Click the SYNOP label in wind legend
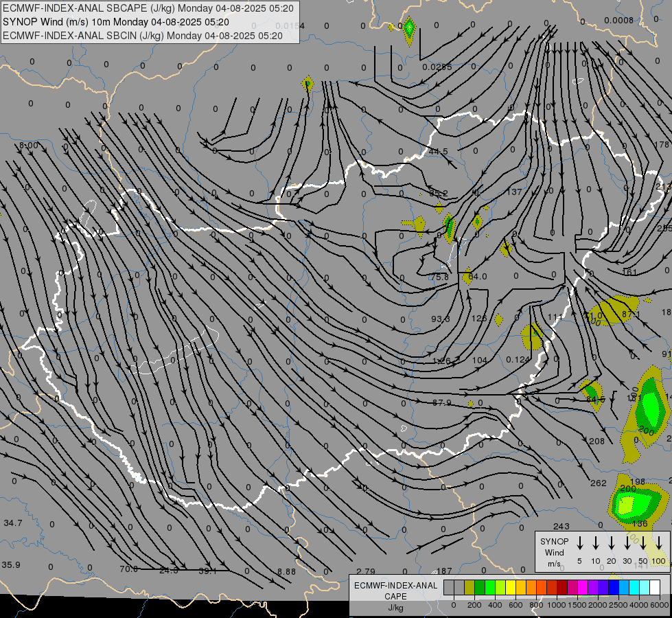This screenshot has height=618, width=672. [554, 541]
